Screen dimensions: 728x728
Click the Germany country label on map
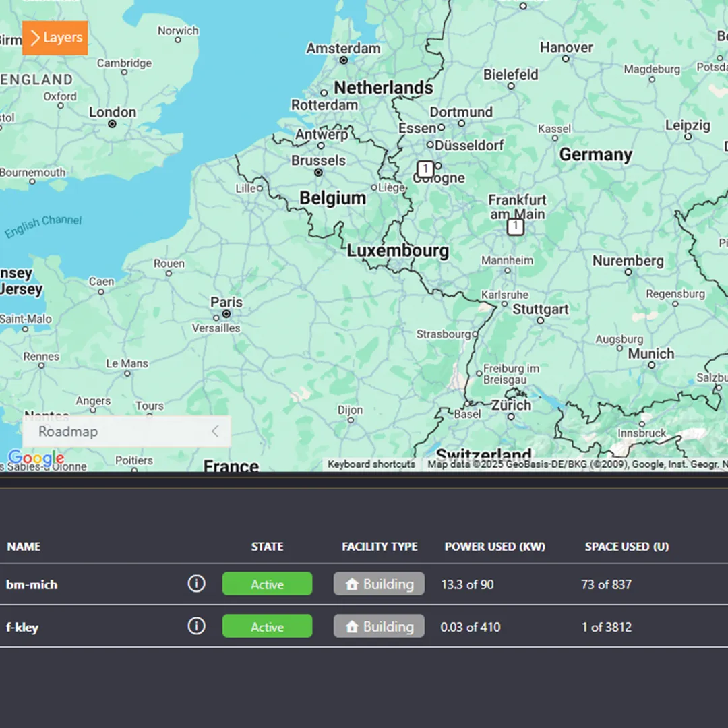[x=596, y=154]
